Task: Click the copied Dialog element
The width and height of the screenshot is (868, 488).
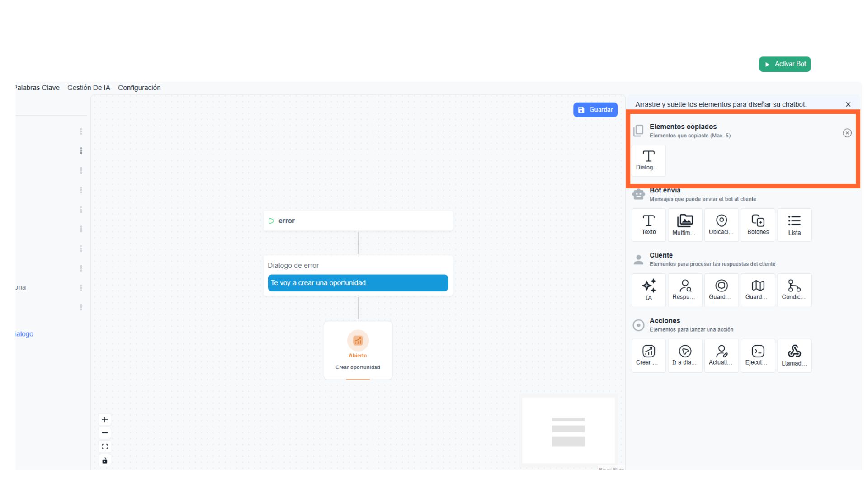Action: click(x=648, y=160)
